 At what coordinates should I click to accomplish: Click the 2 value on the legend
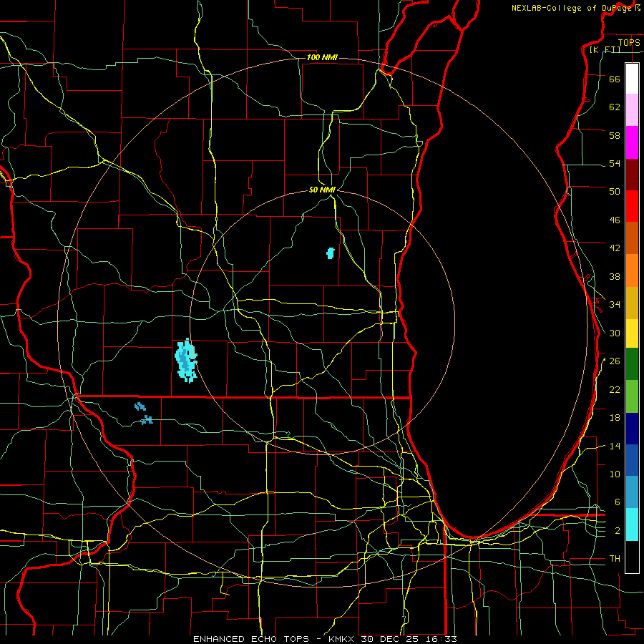(x=618, y=531)
